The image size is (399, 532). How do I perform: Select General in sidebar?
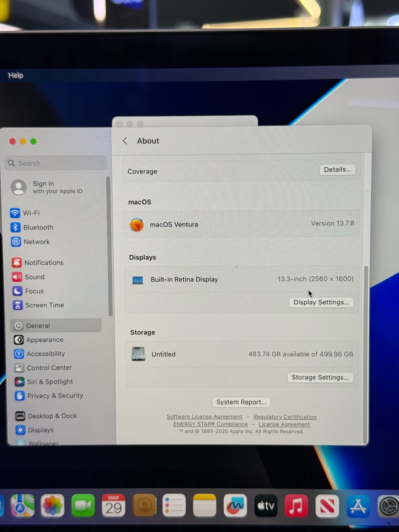[x=56, y=325]
